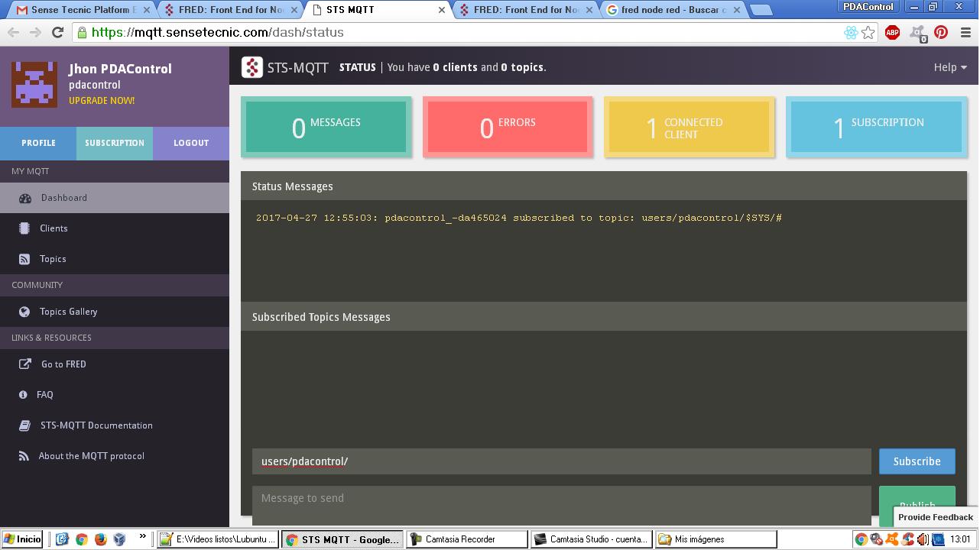This screenshot has width=980, height=550.
Task: Click the STS-MQTT logo icon in the header
Action: 252,67
